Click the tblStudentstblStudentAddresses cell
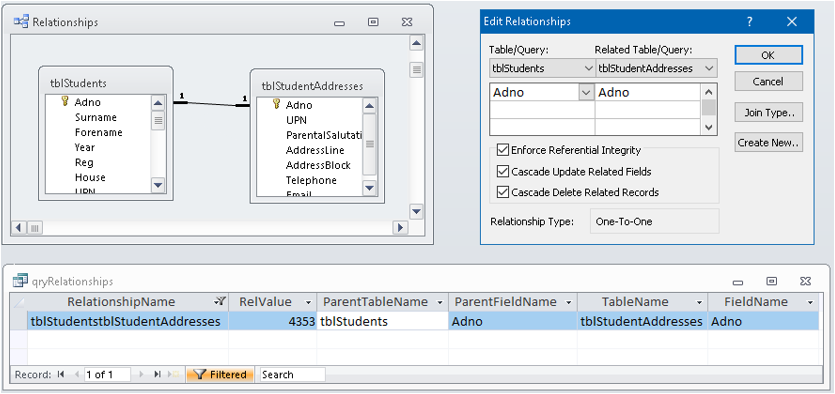This screenshot has height=394, width=835. [128, 321]
